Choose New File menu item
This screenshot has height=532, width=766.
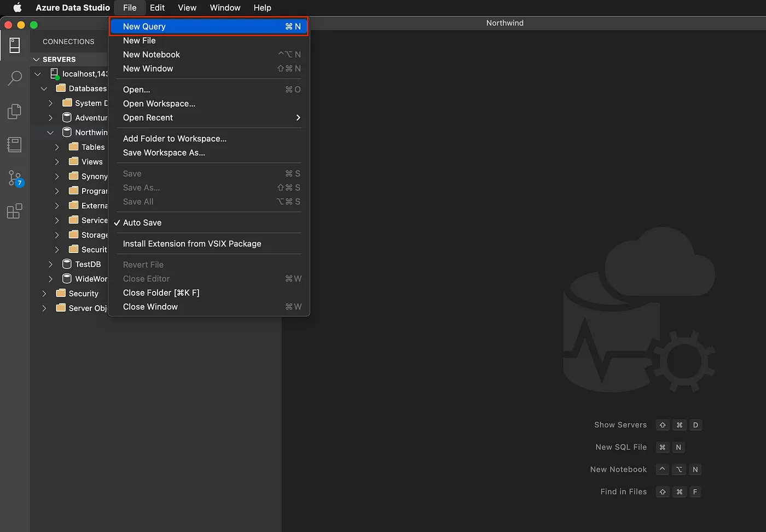(x=209, y=40)
